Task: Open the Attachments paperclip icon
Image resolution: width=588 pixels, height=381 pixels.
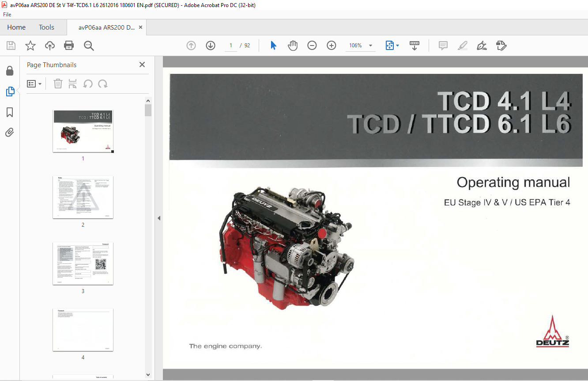Action: [x=10, y=132]
